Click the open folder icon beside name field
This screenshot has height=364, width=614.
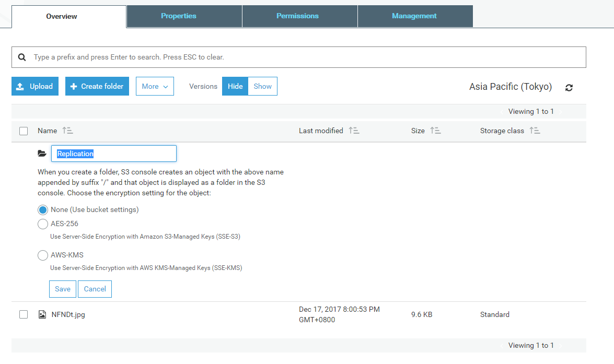point(42,154)
